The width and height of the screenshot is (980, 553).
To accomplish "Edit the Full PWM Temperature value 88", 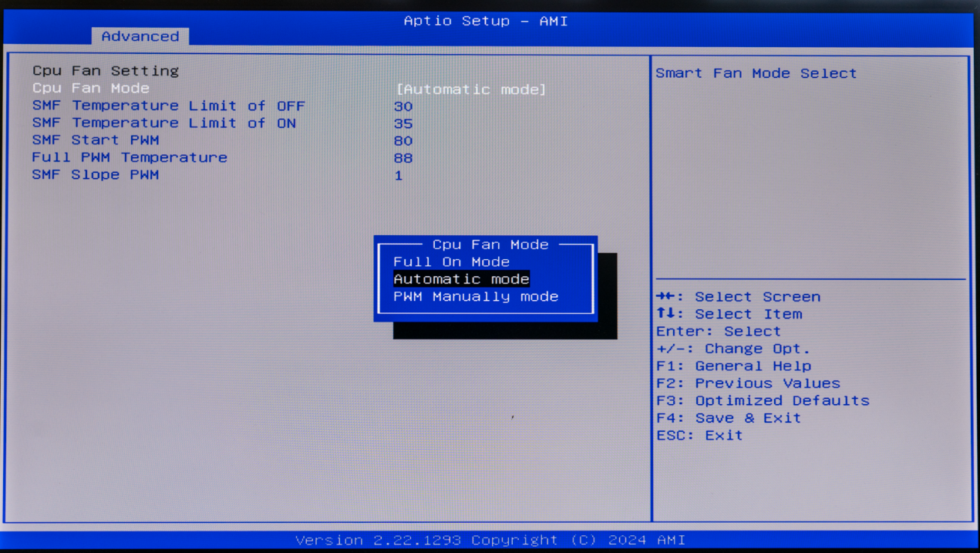I will [x=403, y=158].
